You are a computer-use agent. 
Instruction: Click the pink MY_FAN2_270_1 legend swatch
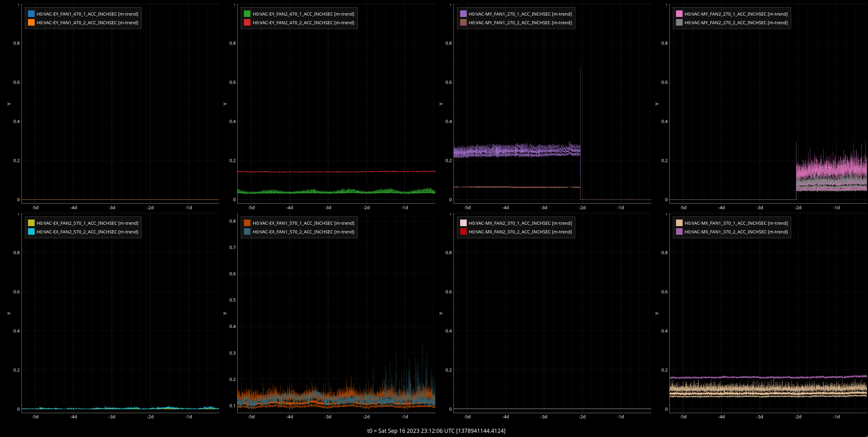[679, 14]
